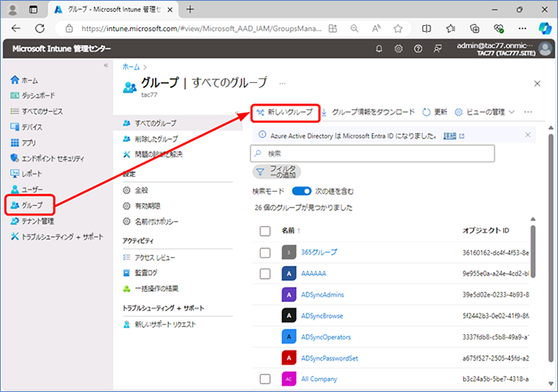558x392 pixels.
Task: Click the 検索 search field
Action: point(373,153)
